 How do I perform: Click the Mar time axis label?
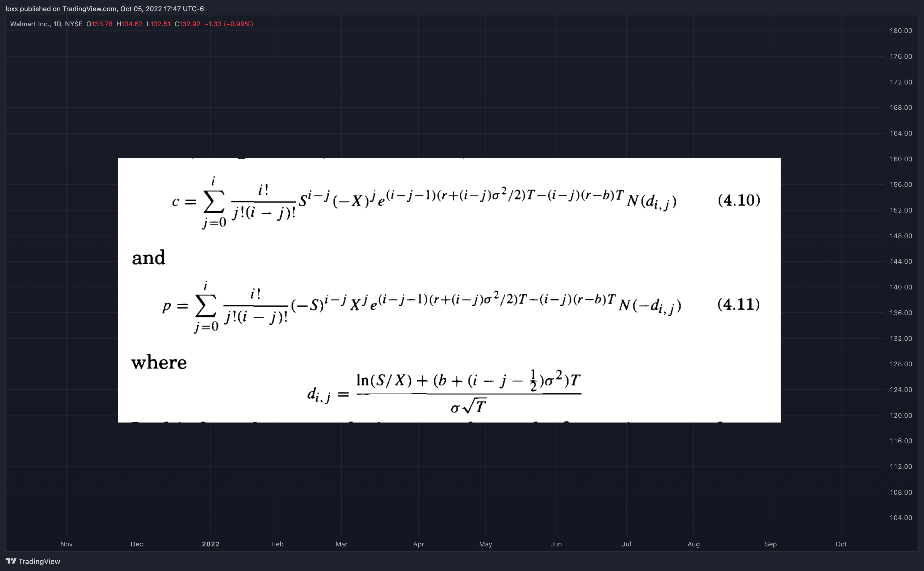pos(341,544)
